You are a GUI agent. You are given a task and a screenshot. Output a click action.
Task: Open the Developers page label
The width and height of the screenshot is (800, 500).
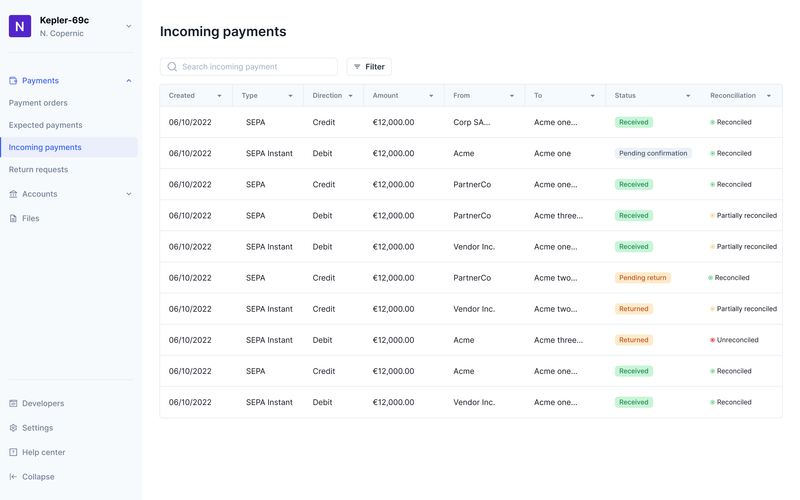tap(43, 404)
